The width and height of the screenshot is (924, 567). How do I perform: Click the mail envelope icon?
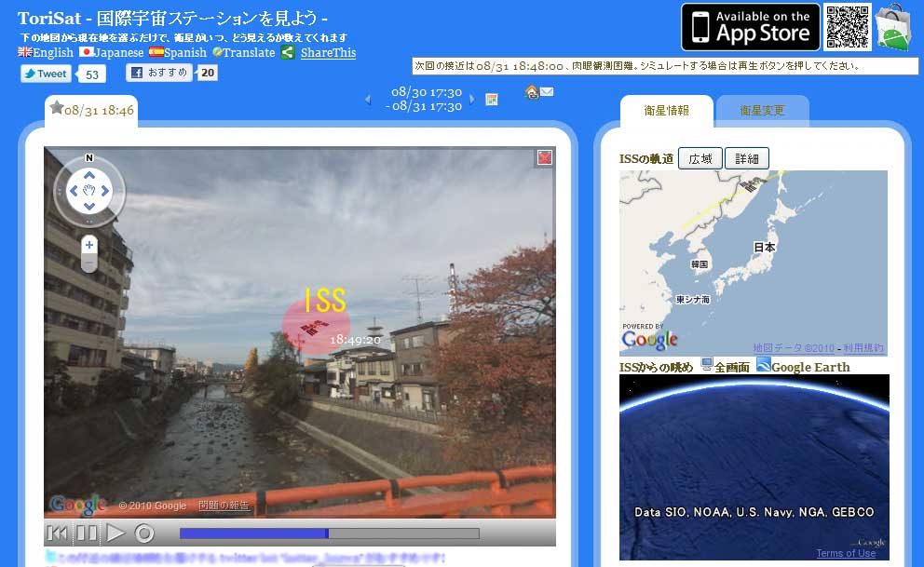click(547, 92)
